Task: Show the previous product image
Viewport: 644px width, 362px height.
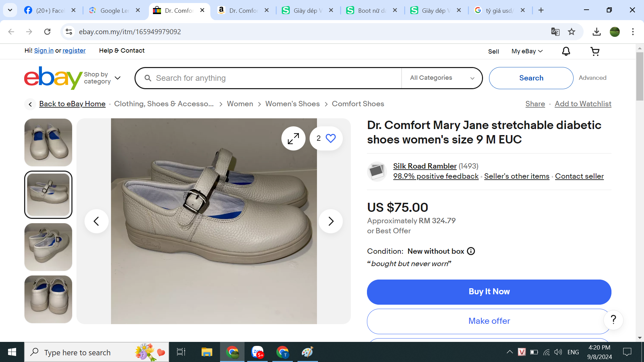Action: tap(97, 221)
